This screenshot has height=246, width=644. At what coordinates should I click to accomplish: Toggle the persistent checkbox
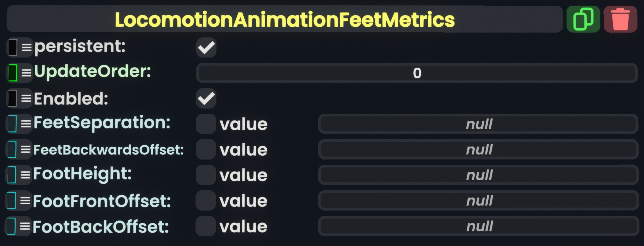(206, 47)
